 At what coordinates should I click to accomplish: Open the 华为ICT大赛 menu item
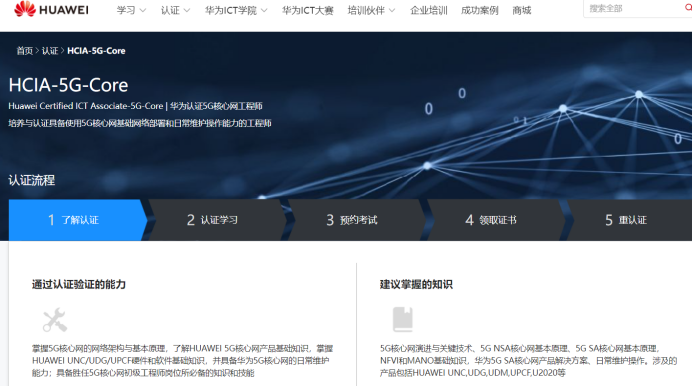tap(308, 10)
